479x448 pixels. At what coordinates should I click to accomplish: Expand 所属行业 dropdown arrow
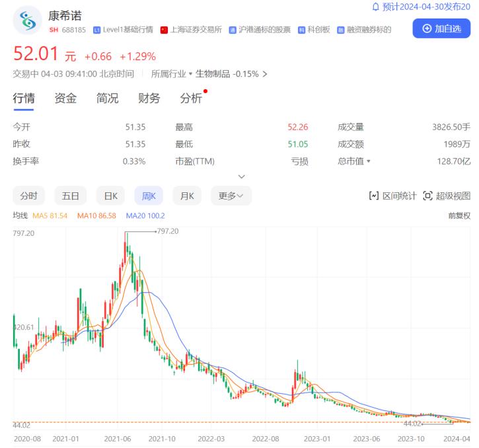tap(190, 74)
